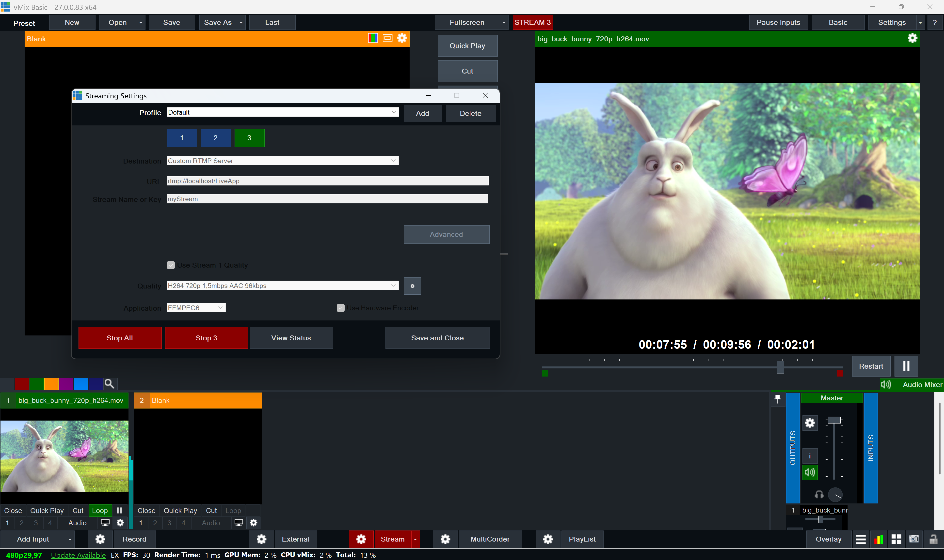This screenshot has height=560, width=944.
Task: Open the Profile Default dropdown
Action: coord(283,112)
